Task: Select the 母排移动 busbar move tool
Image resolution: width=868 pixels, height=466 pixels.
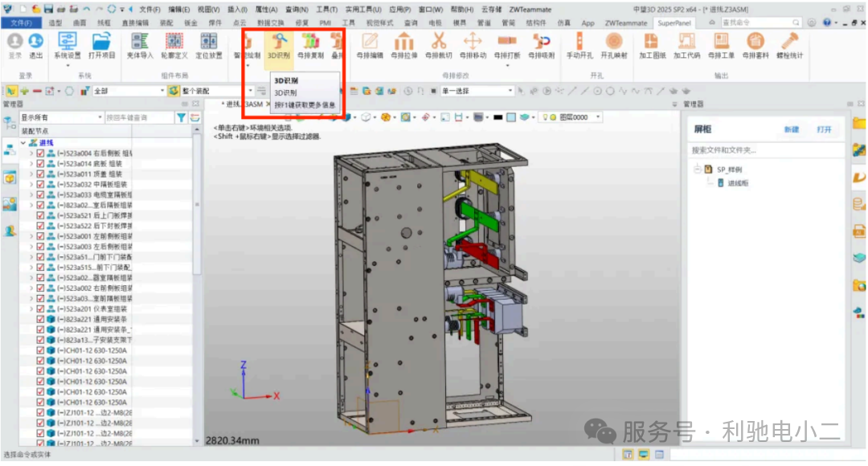Action: pyautogui.click(x=473, y=45)
